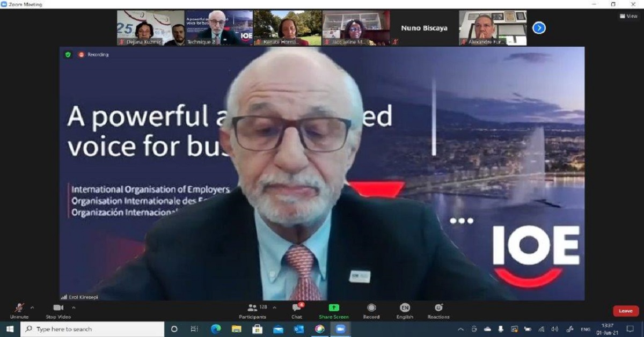Open English interpretation language menu
The image size is (644, 337).
pos(405,311)
